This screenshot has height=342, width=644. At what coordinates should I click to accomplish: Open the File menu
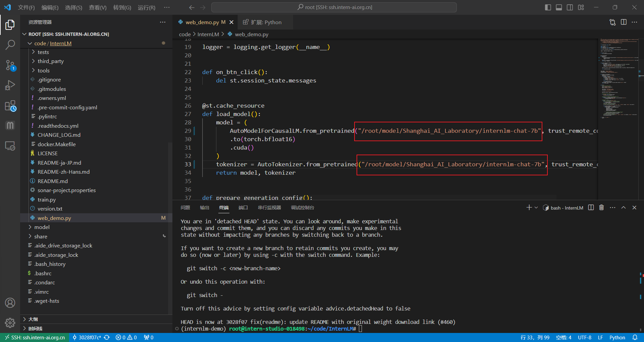click(x=26, y=7)
